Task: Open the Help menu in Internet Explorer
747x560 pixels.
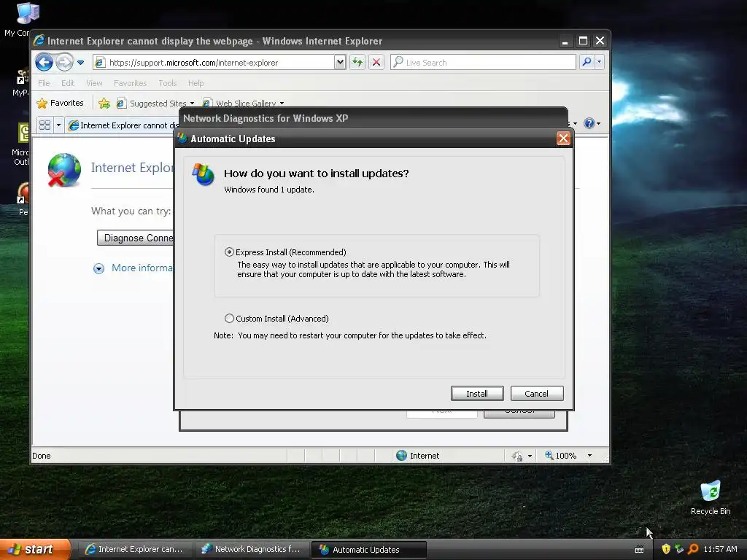Action: (196, 83)
